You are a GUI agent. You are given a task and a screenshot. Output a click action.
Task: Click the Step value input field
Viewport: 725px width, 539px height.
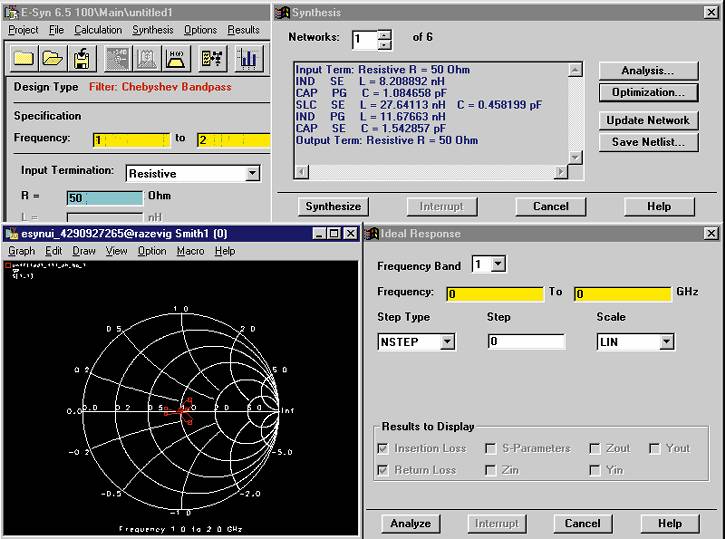(x=526, y=342)
